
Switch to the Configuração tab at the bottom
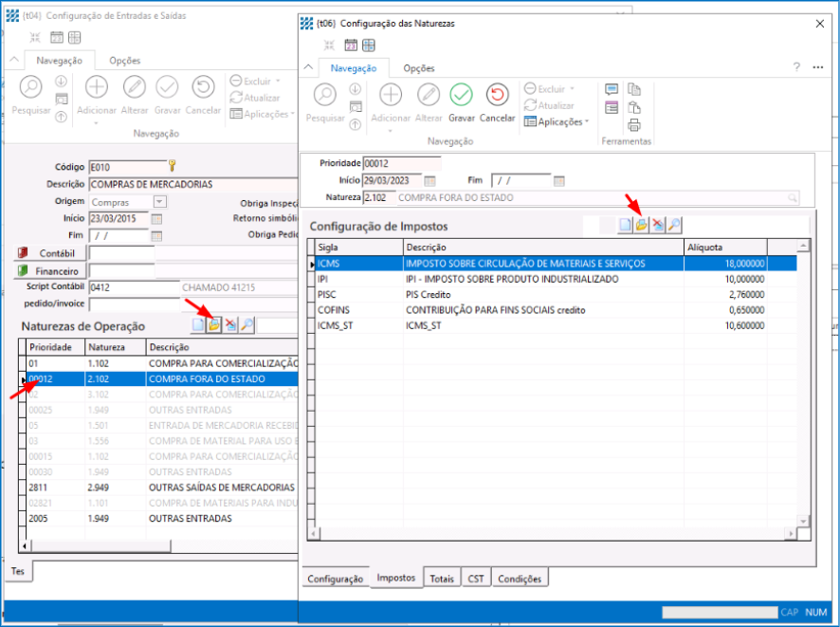pos(336,579)
